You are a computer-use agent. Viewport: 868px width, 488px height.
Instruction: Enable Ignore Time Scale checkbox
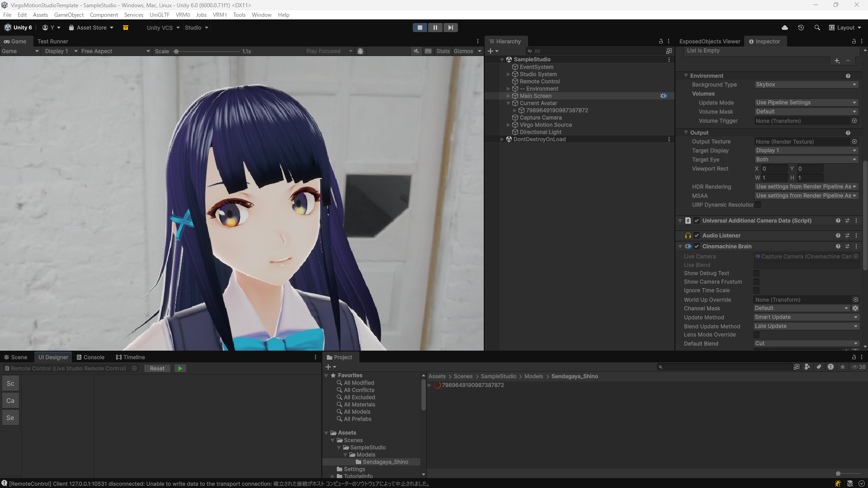click(756, 291)
